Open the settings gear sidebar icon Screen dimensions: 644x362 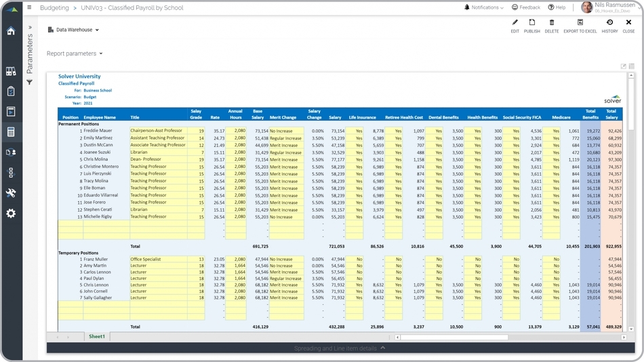click(x=11, y=214)
